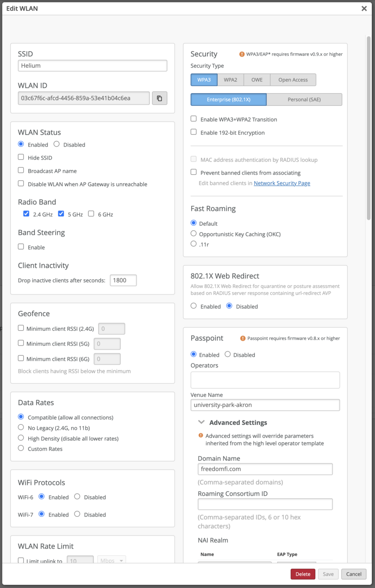Image resolution: width=375 pixels, height=588 pixels.
Task: Collapse the Advanced Settings section
Action: [201, 423]
